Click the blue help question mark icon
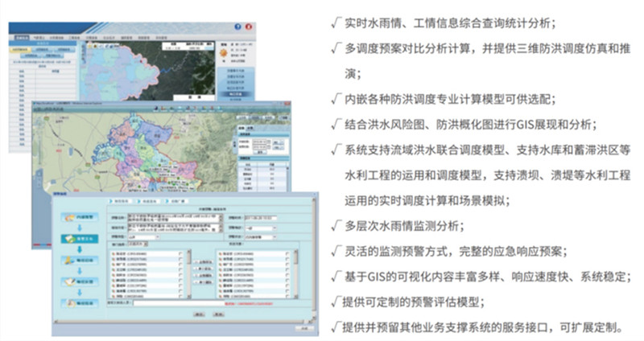644x341 pixels. (237, 27)
